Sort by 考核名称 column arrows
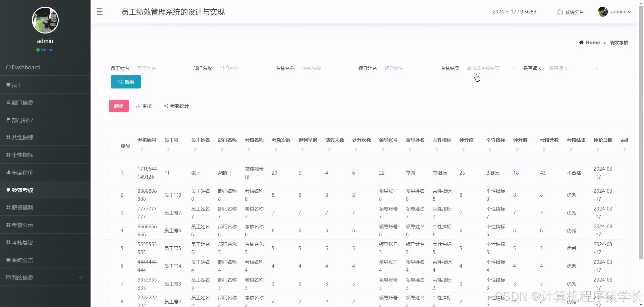Screen dimensions: 644x307 [x=249, y=149]
